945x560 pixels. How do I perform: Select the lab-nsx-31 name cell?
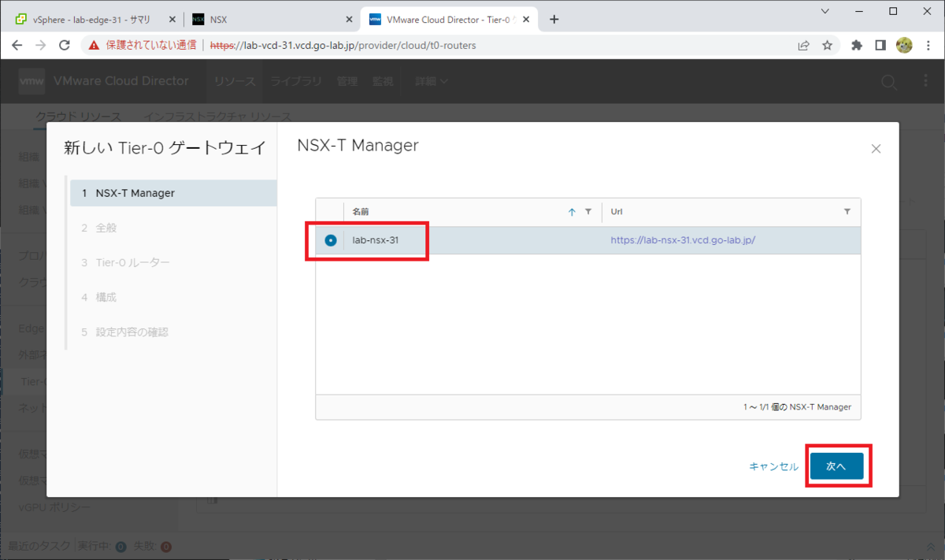tap(376, 240)
